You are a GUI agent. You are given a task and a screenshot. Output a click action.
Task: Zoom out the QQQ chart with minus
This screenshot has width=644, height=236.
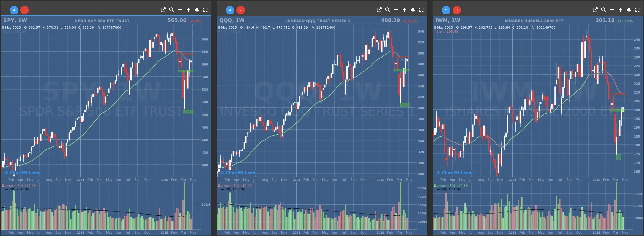(x=396, y=10)
